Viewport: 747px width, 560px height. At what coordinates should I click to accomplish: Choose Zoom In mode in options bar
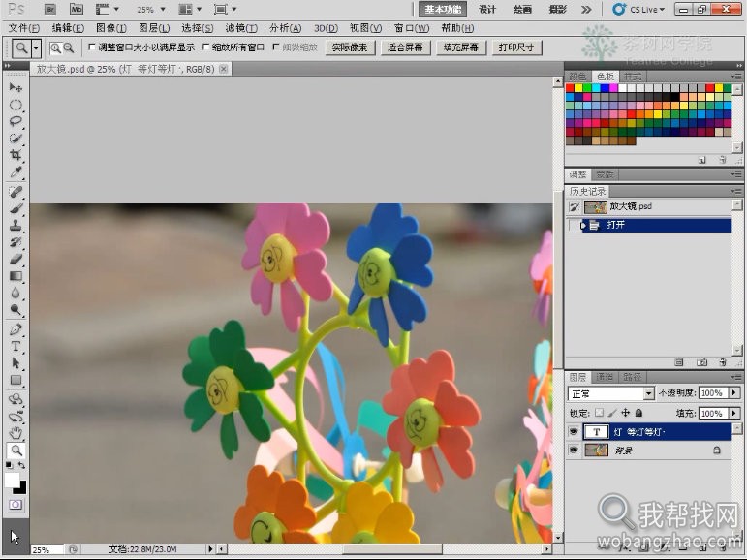point(56,47)
